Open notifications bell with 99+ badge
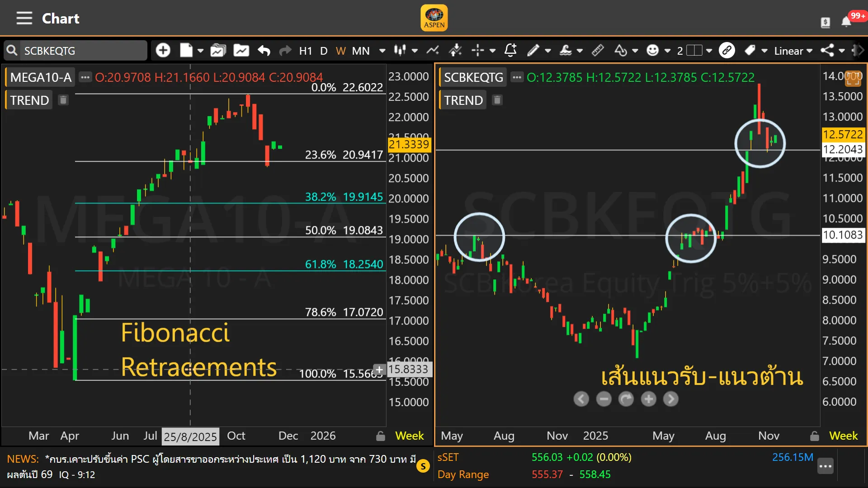868x488 pixels. [x=846, y=22]
